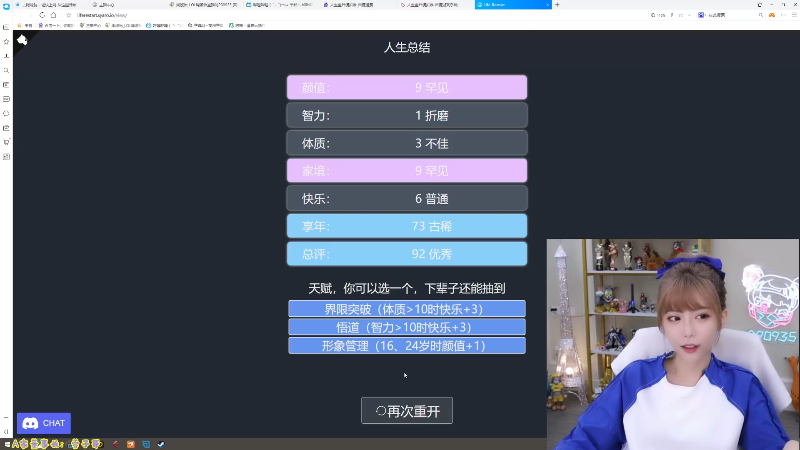
Task: Click the 总评 92 优秀 summary row
Action: pyautogui.click(x=407, y=254)
